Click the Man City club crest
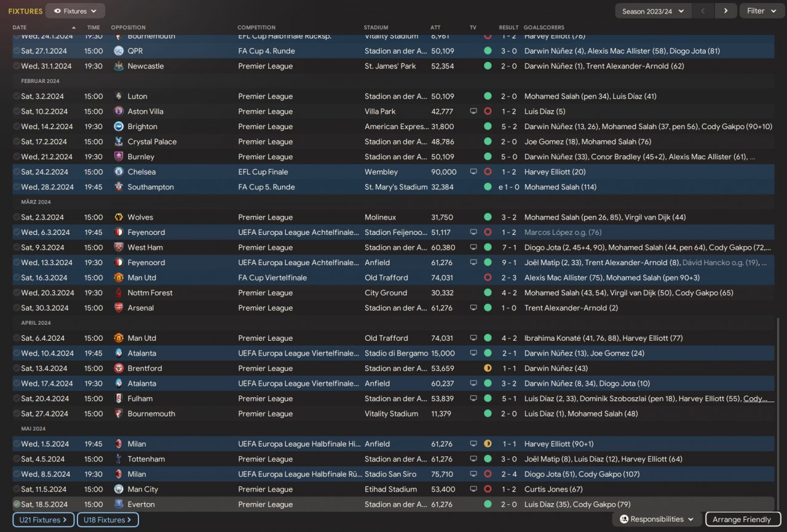The width and height of the screenshot is (787, 532). point(119,490)
